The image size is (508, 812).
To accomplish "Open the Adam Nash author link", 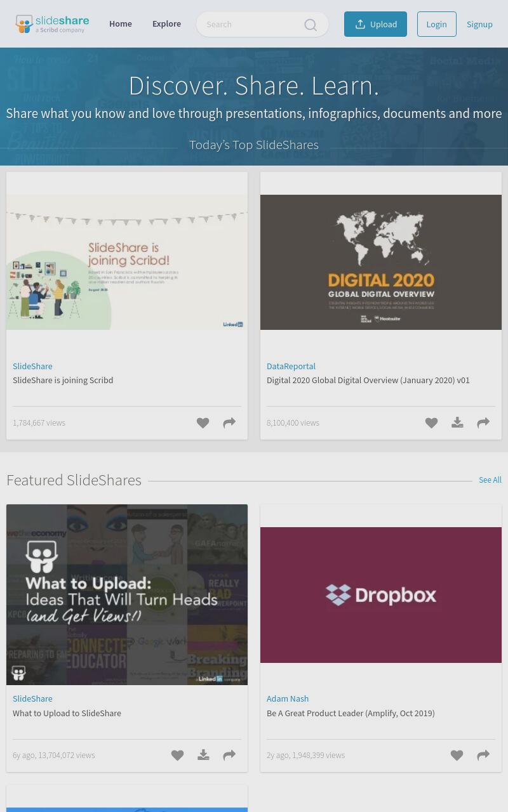I will point(288,698).
